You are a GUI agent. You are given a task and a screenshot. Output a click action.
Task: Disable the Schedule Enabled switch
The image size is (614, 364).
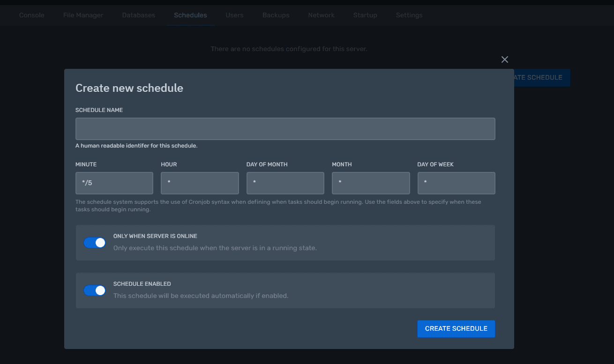[x=95, y=290]
